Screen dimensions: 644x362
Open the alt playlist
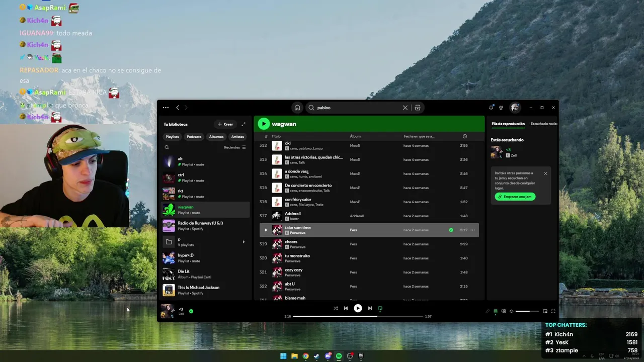click(x=205, y=161)
